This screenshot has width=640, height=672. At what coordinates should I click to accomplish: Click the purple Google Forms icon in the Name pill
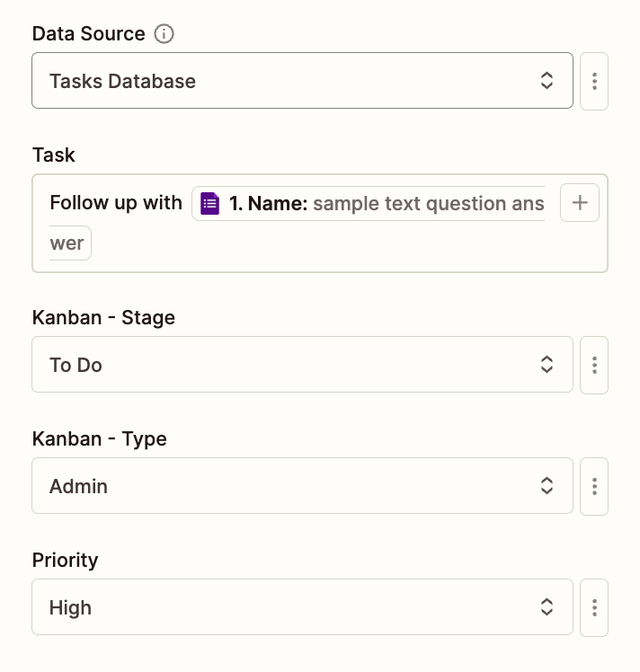(210, 204)
